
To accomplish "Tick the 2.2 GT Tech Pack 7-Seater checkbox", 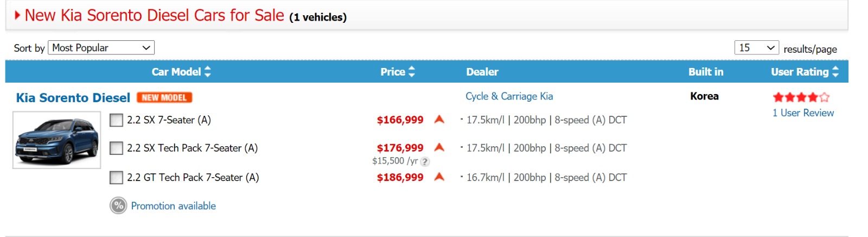I will coord(116,177).
